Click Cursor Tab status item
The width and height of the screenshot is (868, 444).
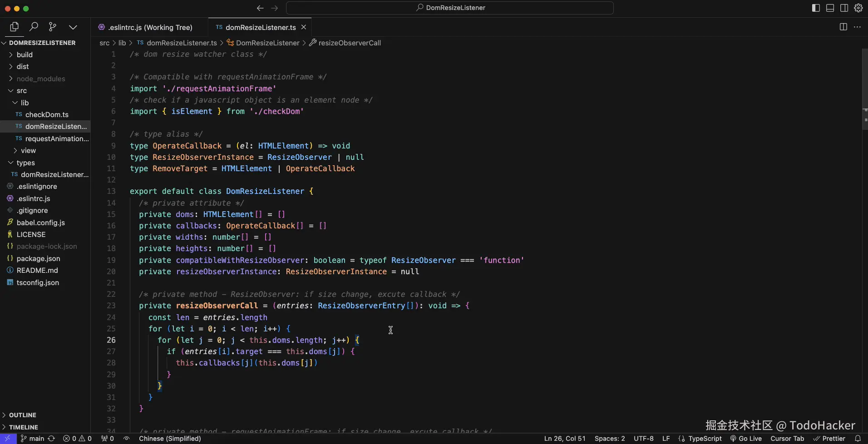click(787, 439)
